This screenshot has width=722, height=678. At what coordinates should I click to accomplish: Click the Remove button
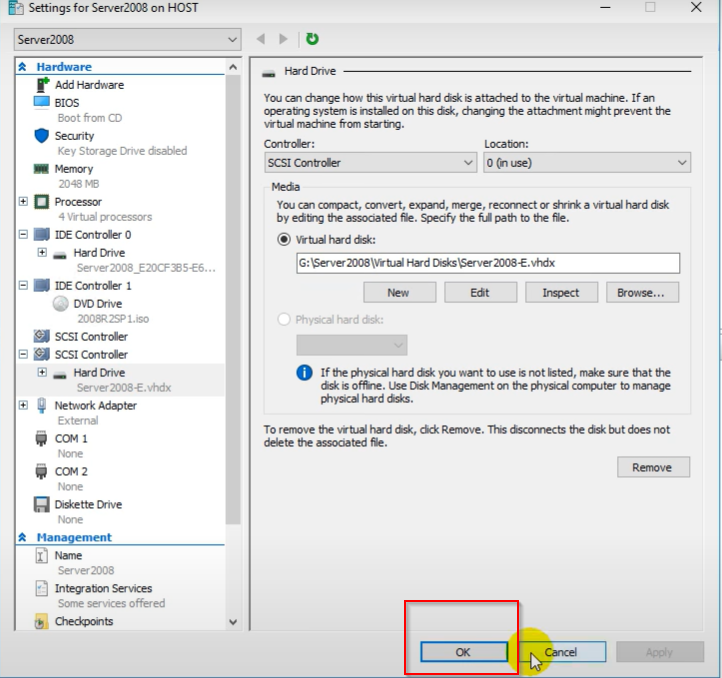pyautogui.click(x=653, y=468)
